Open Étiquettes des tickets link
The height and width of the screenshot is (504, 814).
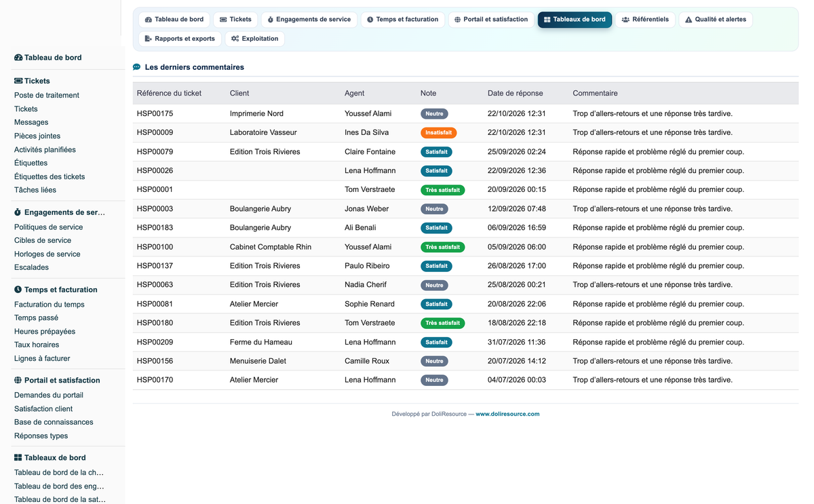pyautogui.click(x=50, y=177)
